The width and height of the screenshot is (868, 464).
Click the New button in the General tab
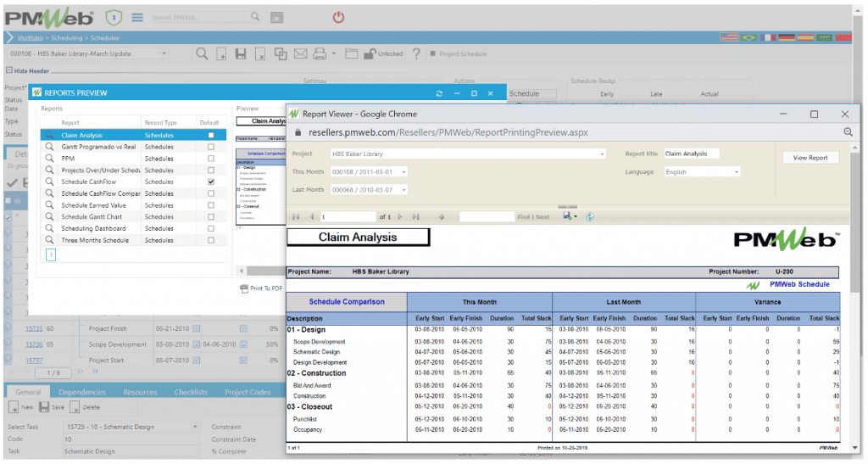(x=21, y=407)
